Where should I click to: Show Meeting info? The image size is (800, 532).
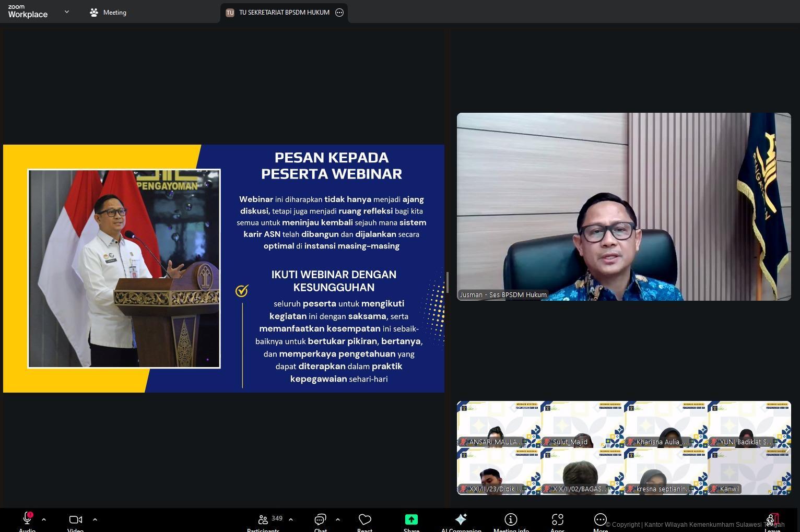pyautogui.click(x=511, y=519)
